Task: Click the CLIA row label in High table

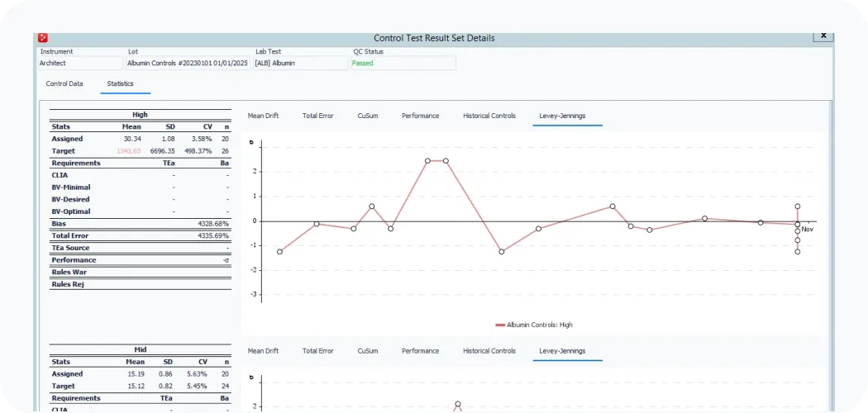Action: (x=60, y=175)
